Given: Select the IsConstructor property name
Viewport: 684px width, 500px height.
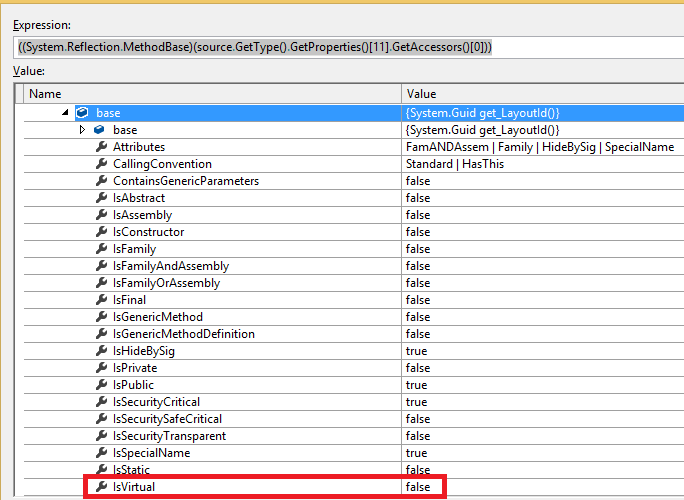Looking at the screenshot, I should tap(149, 232).
